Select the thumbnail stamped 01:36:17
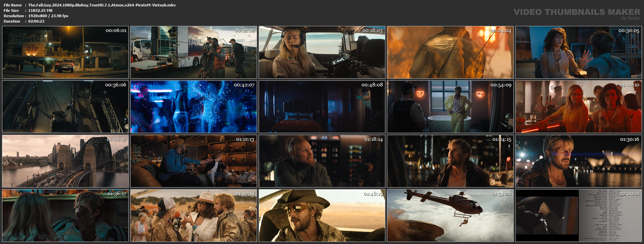Viewport: 644px width, 244px height. (65, 215)
